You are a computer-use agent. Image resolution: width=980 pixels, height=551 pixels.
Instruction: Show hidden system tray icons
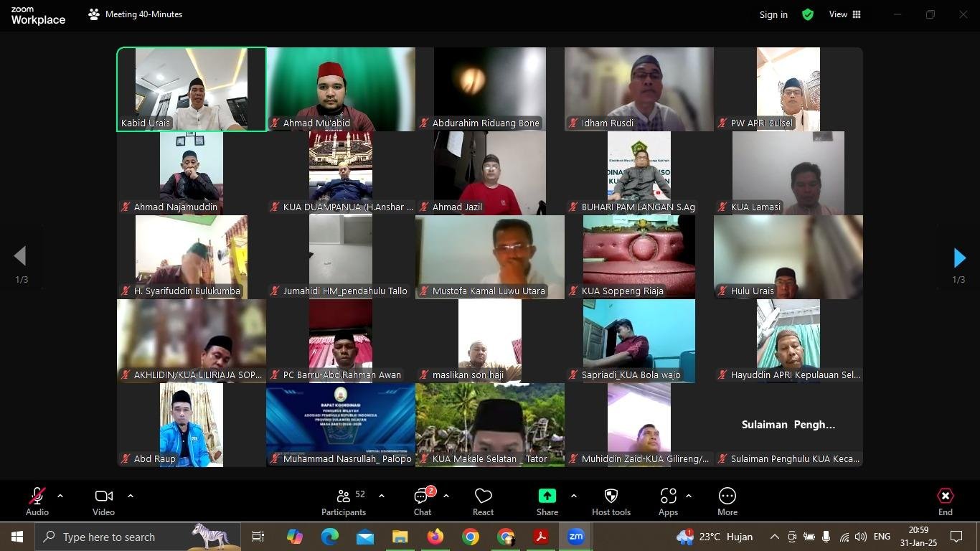coord(775,537)
